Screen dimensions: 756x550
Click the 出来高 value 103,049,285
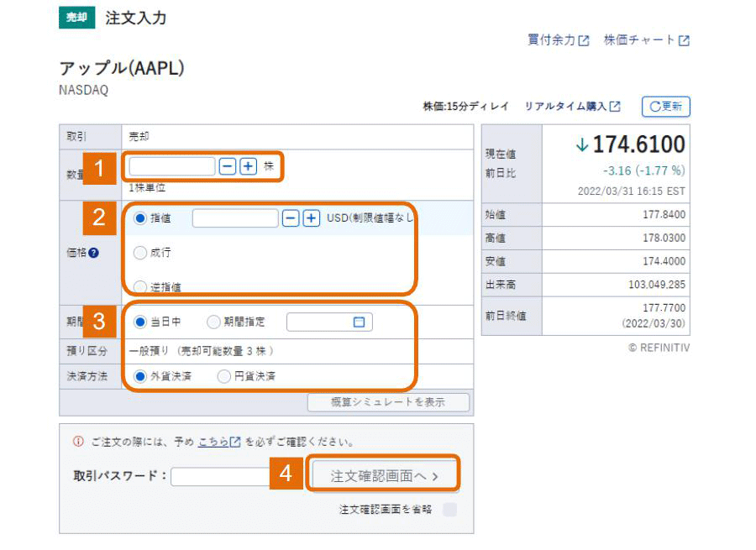[x=657, y=285]
